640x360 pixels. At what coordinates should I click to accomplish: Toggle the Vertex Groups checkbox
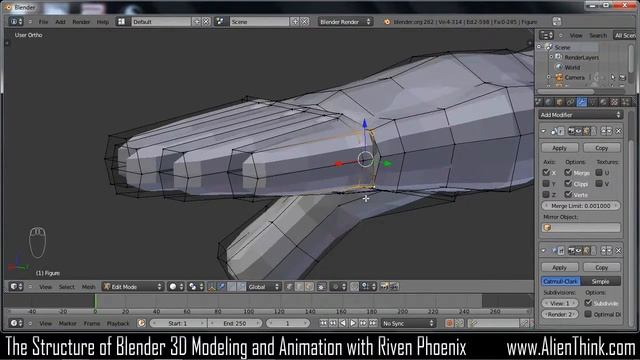pyautogui.click(x=568, y=194)
